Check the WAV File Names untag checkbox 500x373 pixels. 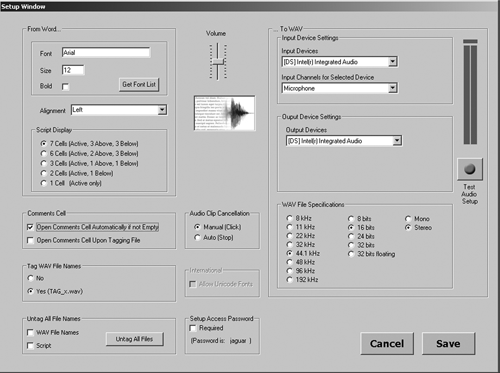[x=30, y=333]
